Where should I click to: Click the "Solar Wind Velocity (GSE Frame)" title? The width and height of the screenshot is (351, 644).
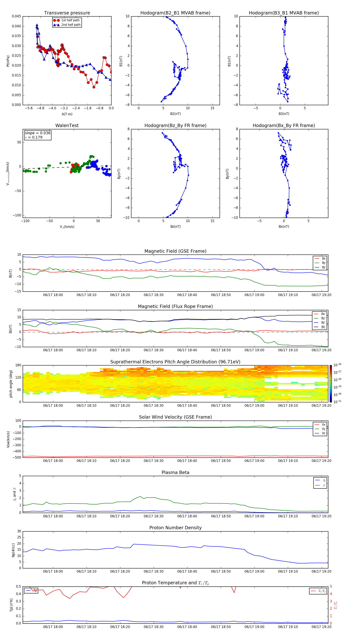point(175,417)
